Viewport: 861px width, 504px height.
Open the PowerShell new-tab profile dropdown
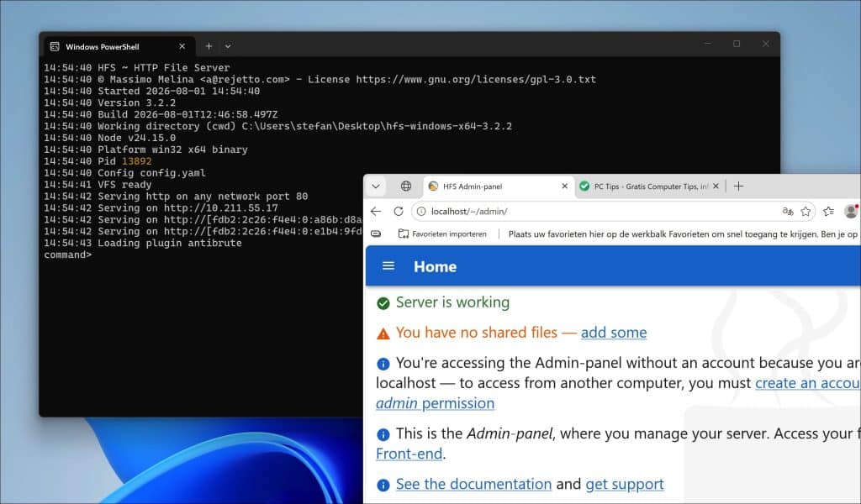pos(228,46)
